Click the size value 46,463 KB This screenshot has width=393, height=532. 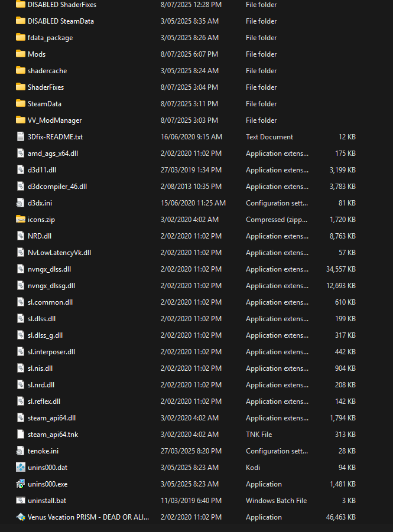(x=340, y=517)
